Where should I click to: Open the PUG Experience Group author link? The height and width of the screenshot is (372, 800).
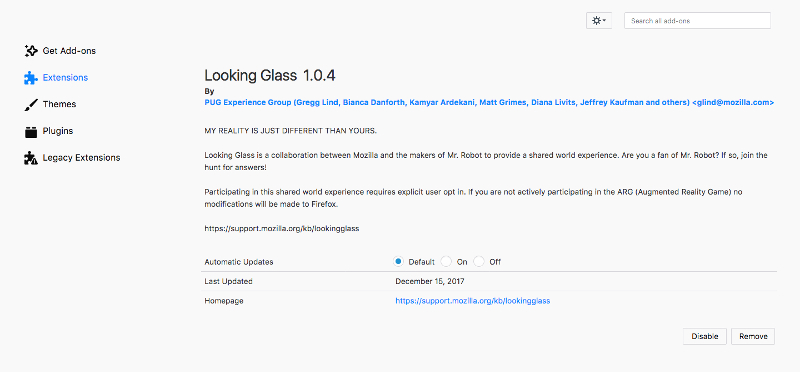489,103
